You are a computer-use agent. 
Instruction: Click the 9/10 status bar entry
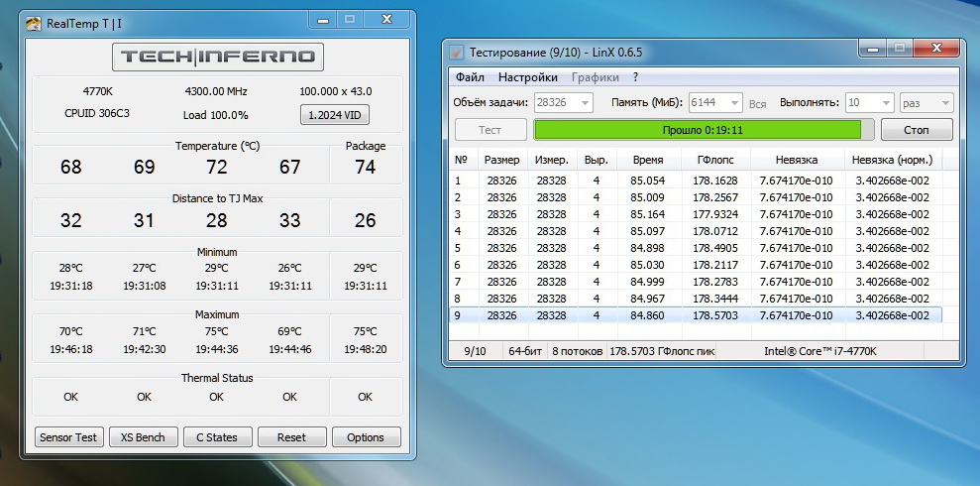(x=475, y=351)
